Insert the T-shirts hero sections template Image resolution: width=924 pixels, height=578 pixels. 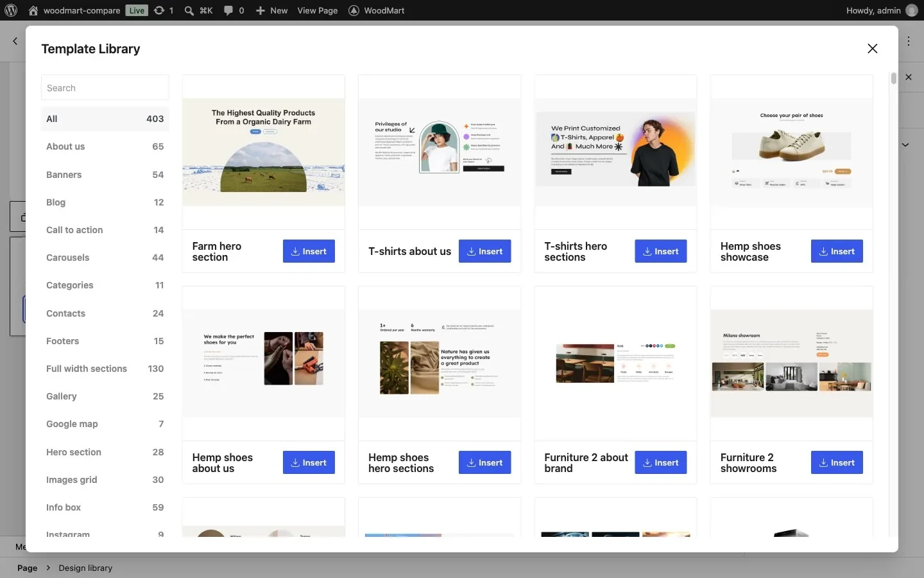pos(660,251)
